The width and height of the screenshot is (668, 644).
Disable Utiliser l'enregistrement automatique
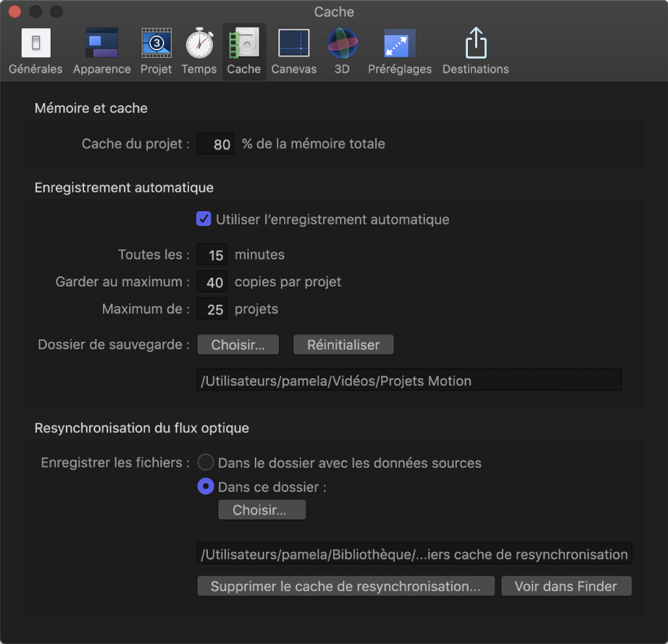click(x=204, y=219)
